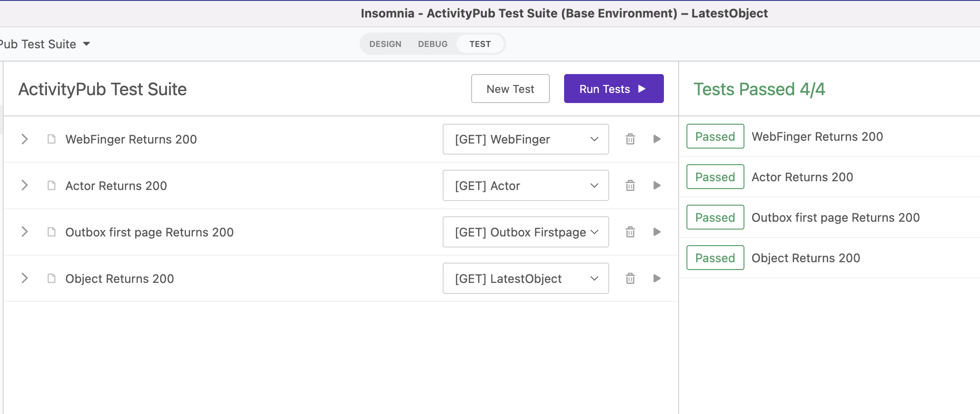Click the Passed badge for Object Returns 200

(715, 258)
